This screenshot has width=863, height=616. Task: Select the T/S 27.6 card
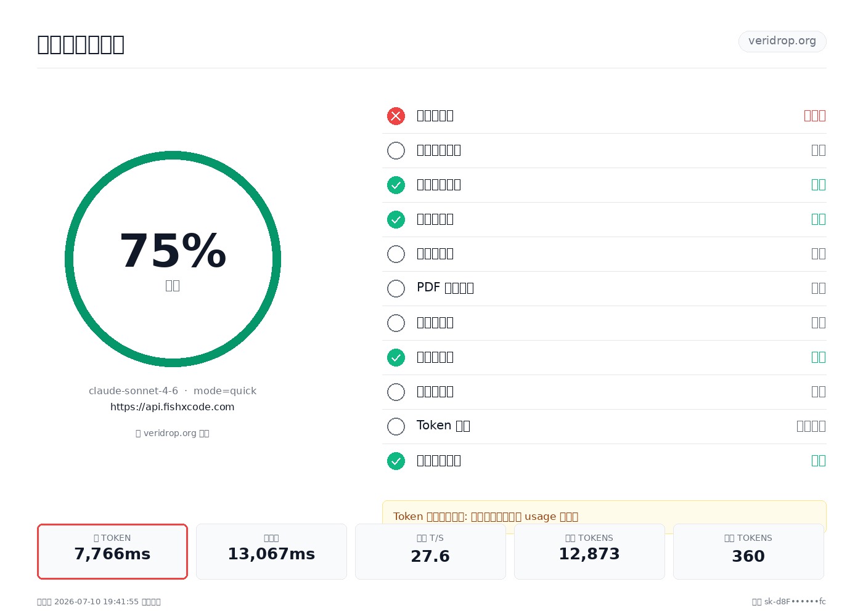tap(430, 551)
